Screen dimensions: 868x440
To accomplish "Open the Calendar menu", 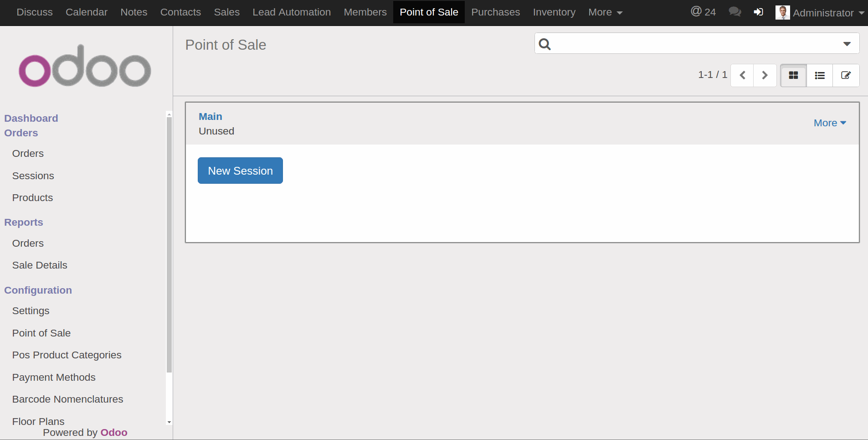I will click(87, 12).
